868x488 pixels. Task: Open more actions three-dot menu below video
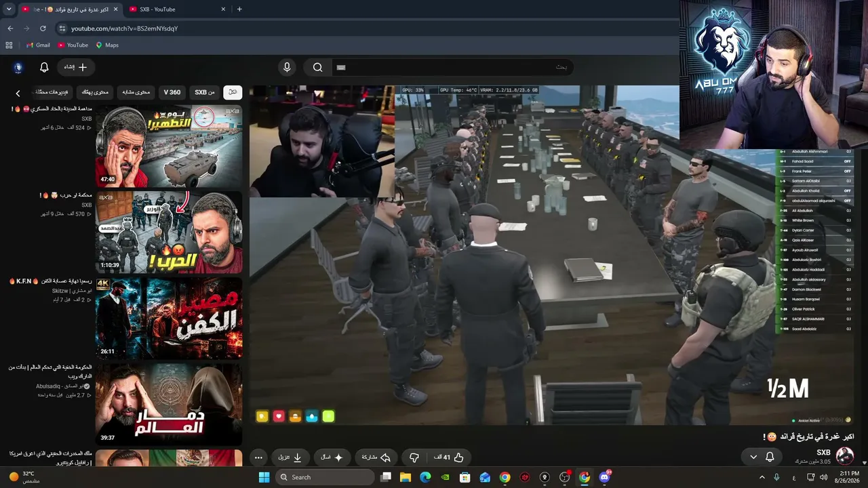tap(258, 457)
